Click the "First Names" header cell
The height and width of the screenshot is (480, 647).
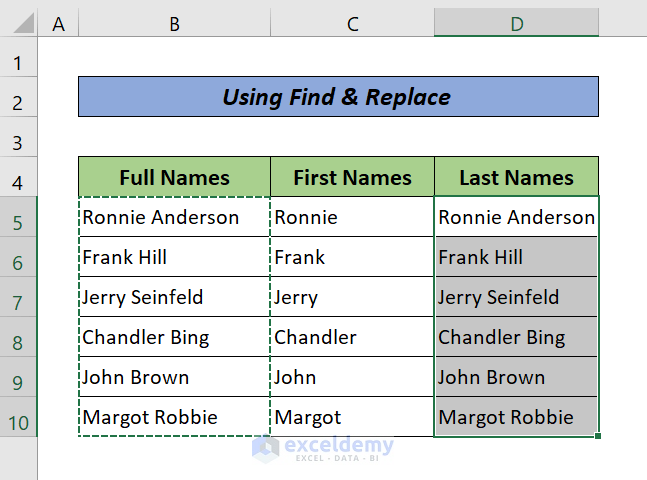coord(352,178)
